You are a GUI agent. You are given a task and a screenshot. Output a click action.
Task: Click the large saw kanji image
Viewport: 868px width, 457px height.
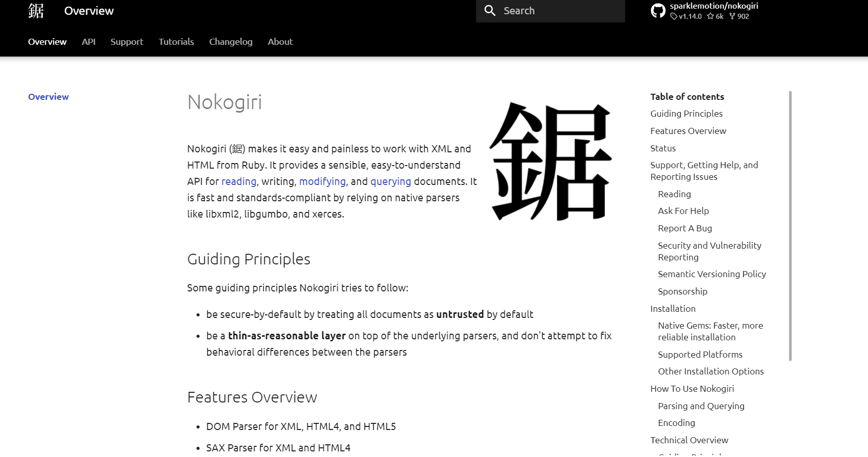coord(550,161)
